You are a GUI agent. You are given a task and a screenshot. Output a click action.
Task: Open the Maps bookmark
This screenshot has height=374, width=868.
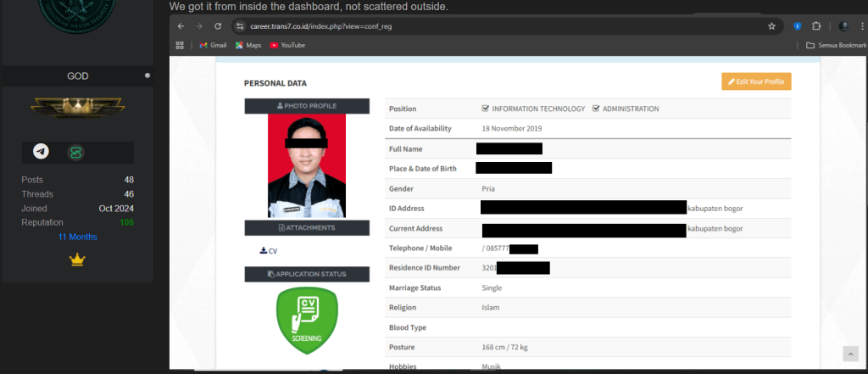click(x=248, y=45)
